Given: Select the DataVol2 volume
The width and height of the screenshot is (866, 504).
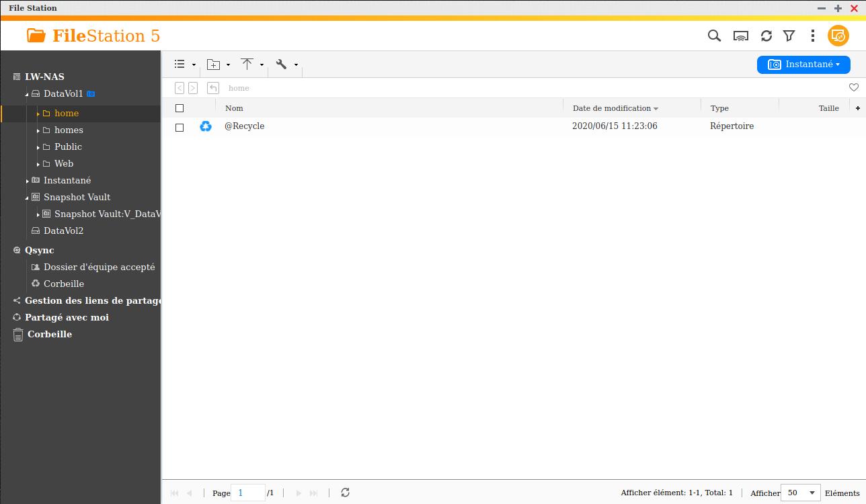Looking at the screenshot, I should click(x=63, y=230).
